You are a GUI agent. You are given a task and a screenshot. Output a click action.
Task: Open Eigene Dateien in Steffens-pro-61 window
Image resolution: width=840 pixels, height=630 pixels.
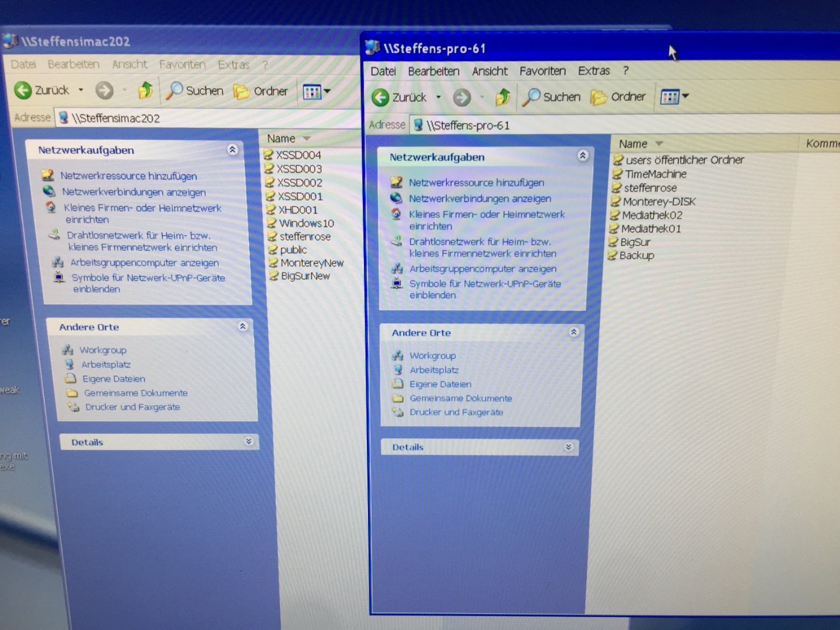[440, 384]
